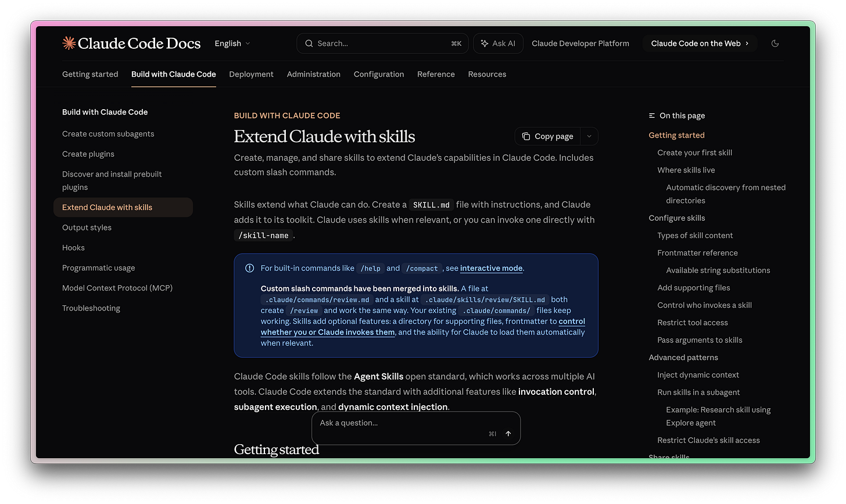Click the Agent Skills link
Viewport: 846px width, 504px height.
(x=379, y=376)
